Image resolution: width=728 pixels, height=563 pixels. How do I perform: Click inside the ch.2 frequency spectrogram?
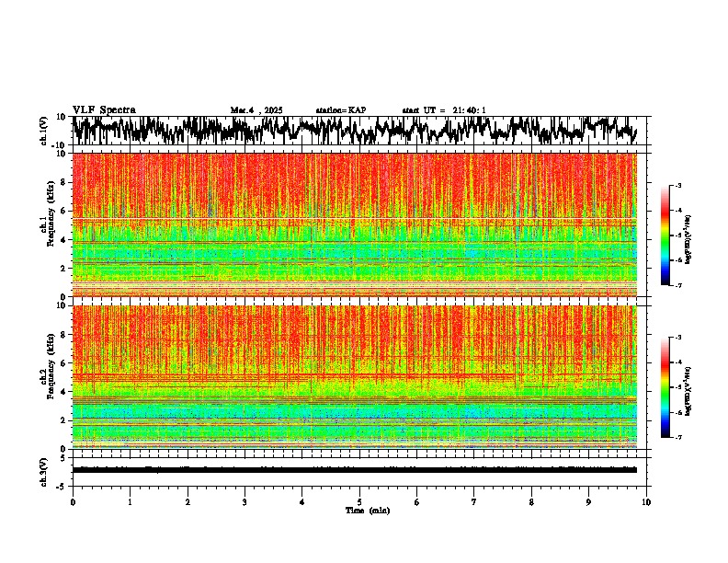point(355,377)
